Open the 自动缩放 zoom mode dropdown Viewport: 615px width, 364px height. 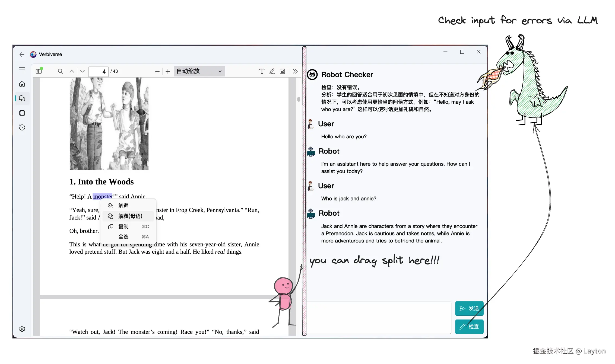tap(199, 71)
